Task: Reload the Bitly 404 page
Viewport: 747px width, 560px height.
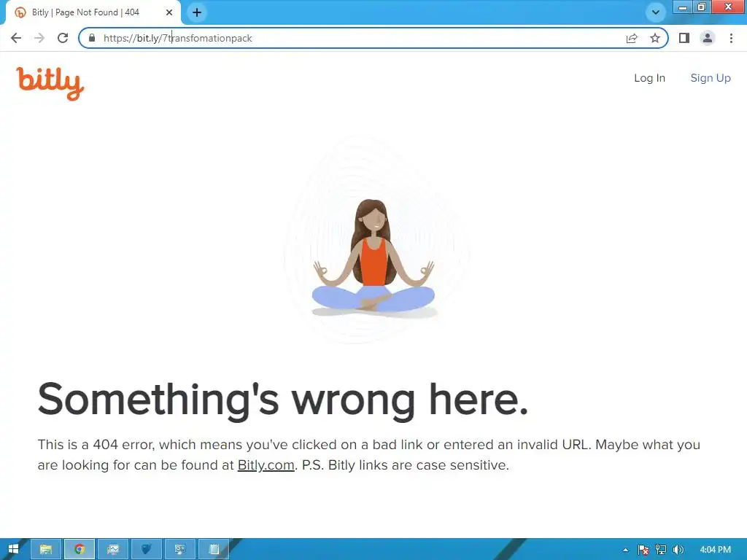Action: [x=63, y=38]
